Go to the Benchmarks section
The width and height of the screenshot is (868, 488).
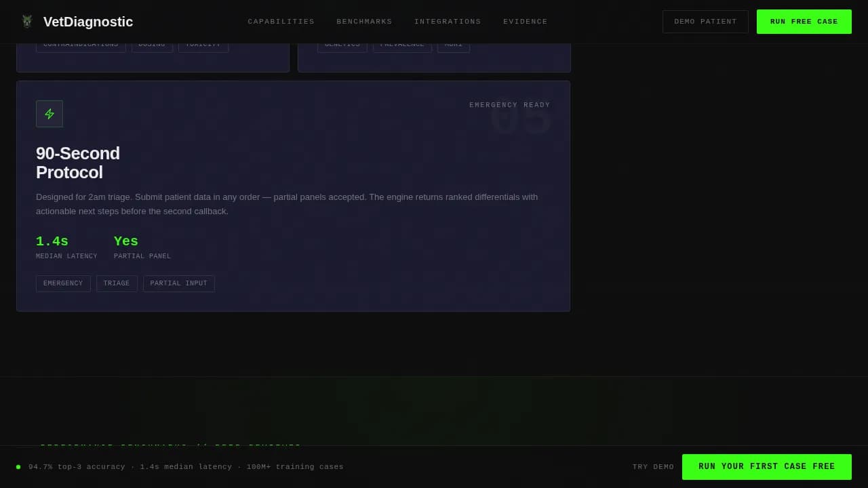[364, 22]
